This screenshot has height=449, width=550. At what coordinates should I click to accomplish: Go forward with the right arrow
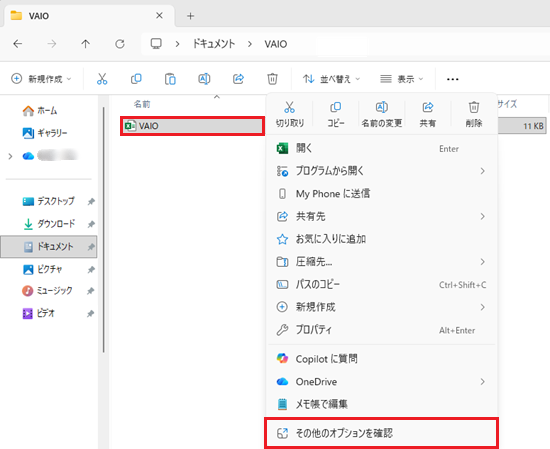(52, 44)
